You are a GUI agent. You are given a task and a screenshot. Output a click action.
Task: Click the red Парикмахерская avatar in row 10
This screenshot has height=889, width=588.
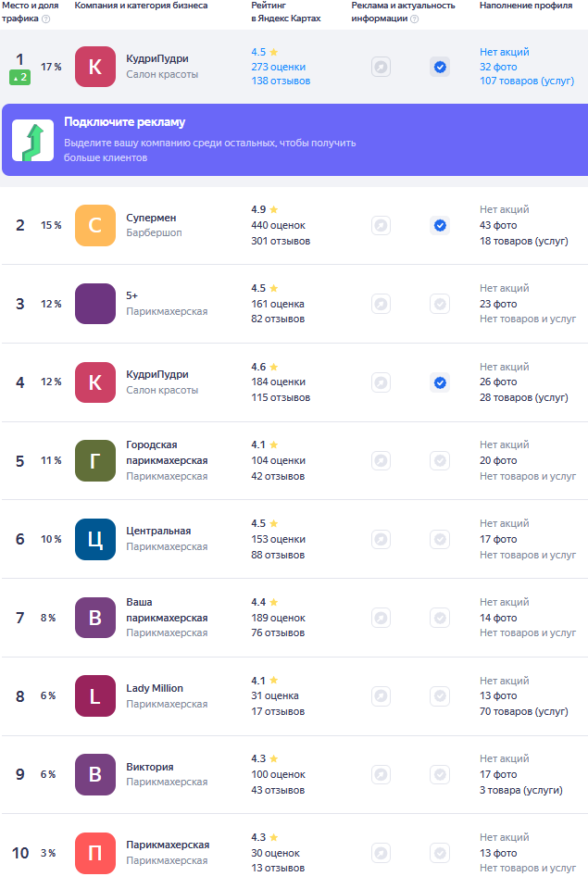click(95, 853)
